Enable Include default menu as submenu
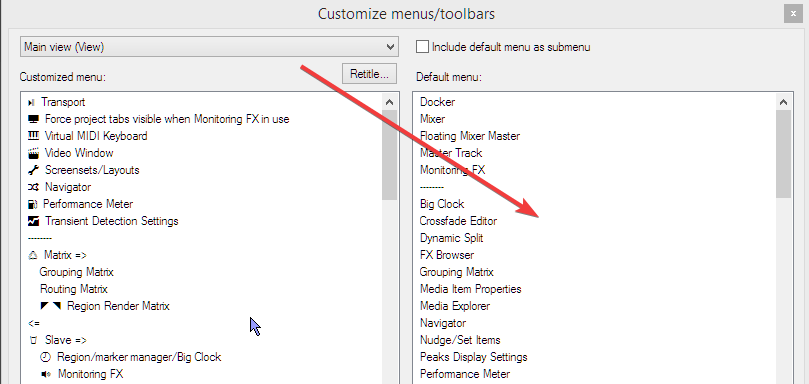This screenshot has height=384, width=809. (423, 47)
